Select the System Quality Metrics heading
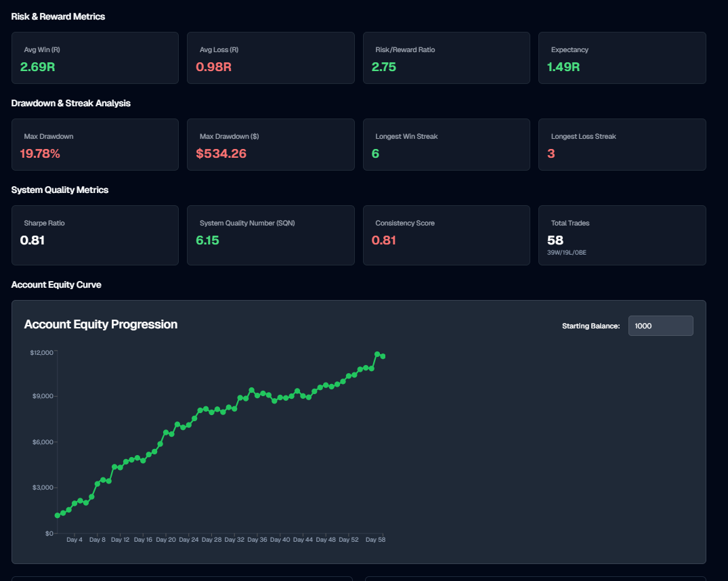 pyautogui.click(x=60, y=190)
